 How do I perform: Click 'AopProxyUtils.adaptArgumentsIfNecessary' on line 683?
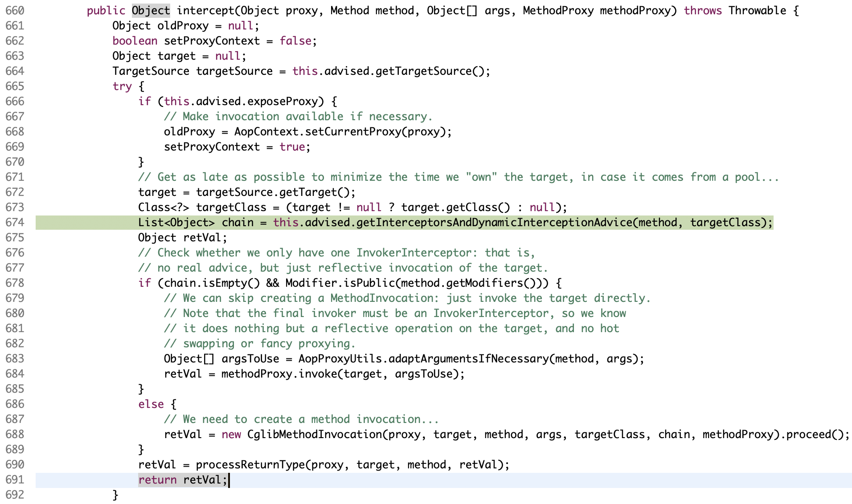click(x=423, y=359)
